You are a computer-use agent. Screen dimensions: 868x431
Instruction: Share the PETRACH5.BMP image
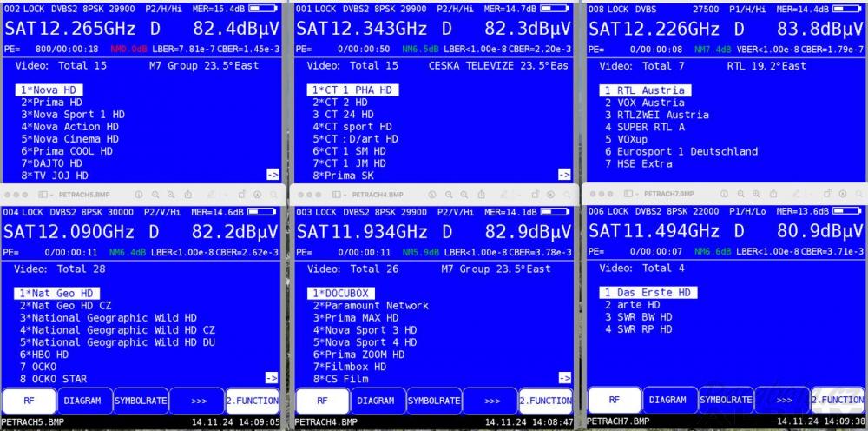(188, 195)
